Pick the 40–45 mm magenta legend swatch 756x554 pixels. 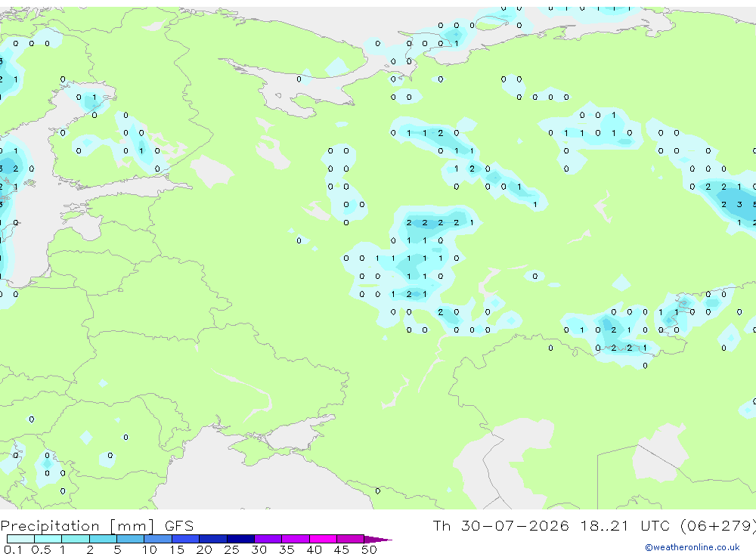(323, 539)
